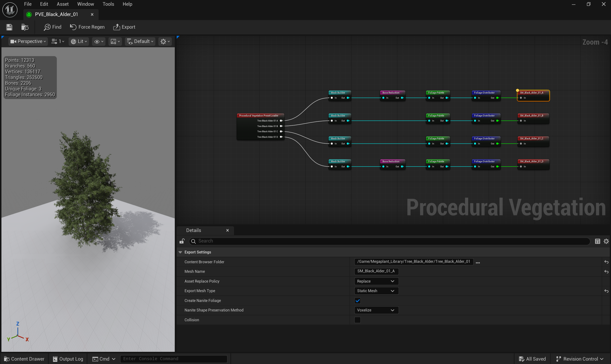Click the Details search field
The width and height of the screenshot is (611, 364).
tap(390, 241)
